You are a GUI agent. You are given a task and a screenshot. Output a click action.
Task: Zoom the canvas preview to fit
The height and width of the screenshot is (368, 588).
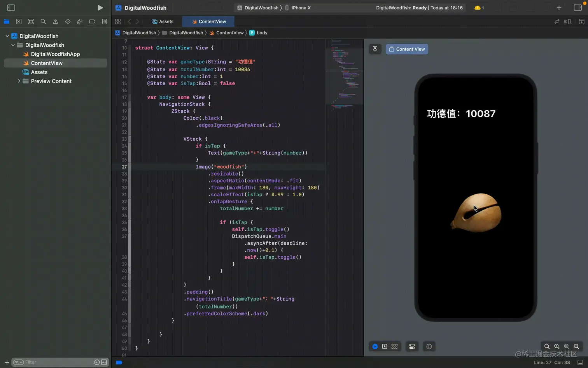click(567, 347)
